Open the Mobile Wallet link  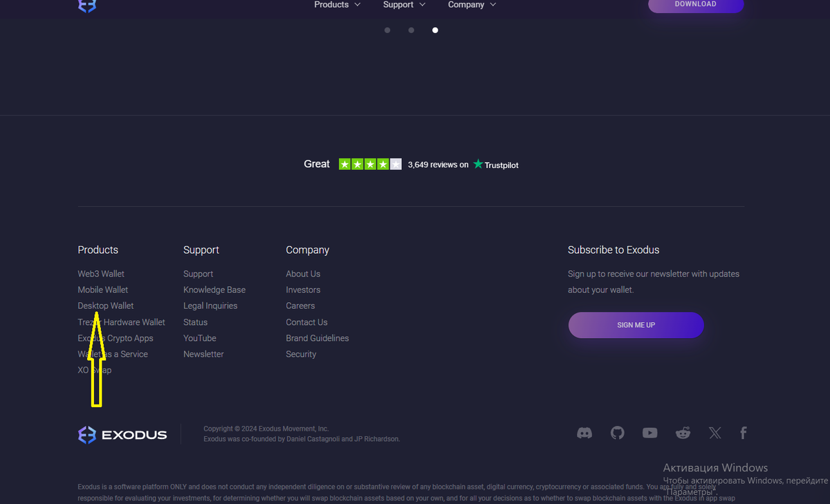pos(103,290)
